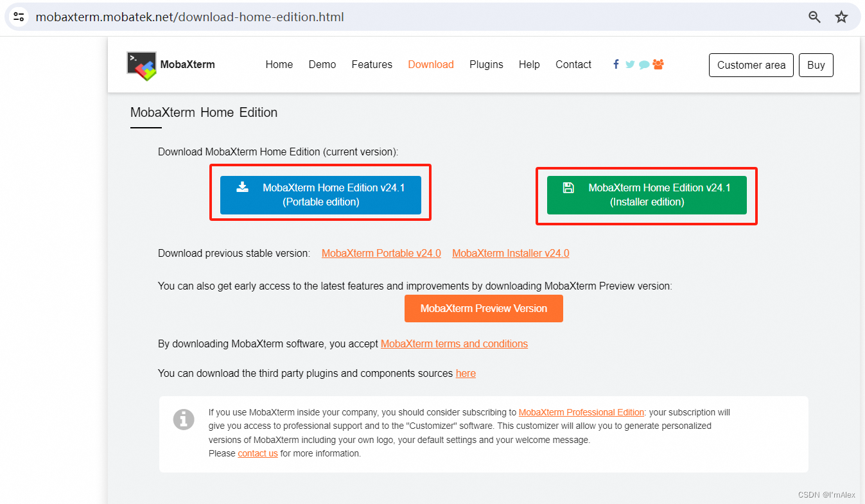Open the Twitter bird icon
Image resolution: width=865 pixels, height=504 pixels.
[630, 64]
